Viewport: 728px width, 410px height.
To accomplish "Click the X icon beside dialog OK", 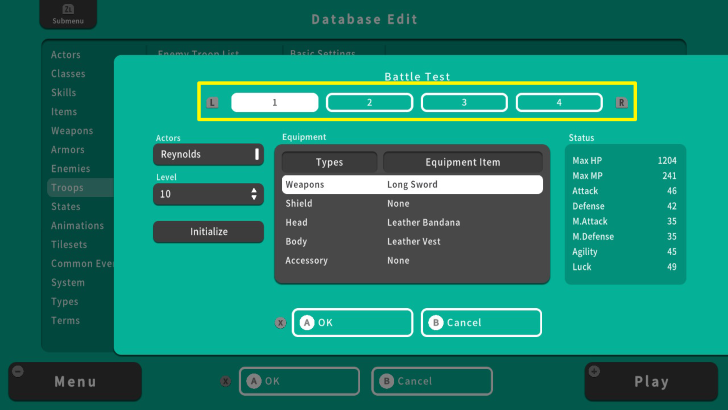I will 280,323.
